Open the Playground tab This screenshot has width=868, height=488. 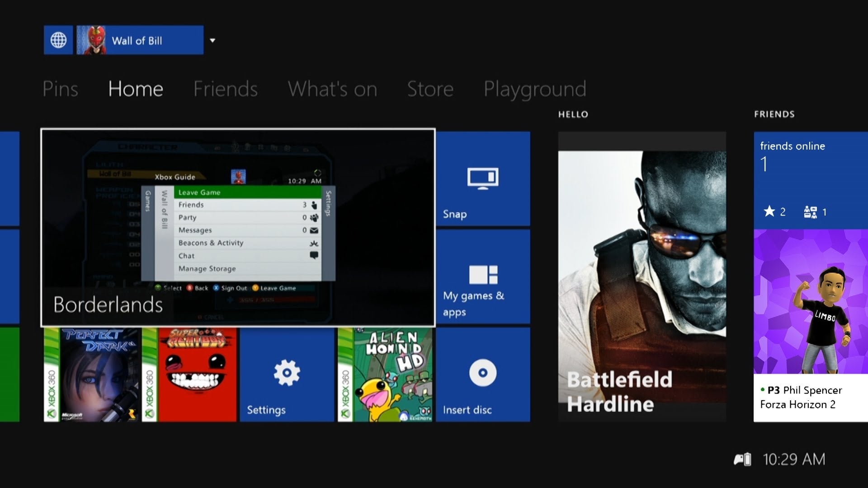(x=534, y=89)
